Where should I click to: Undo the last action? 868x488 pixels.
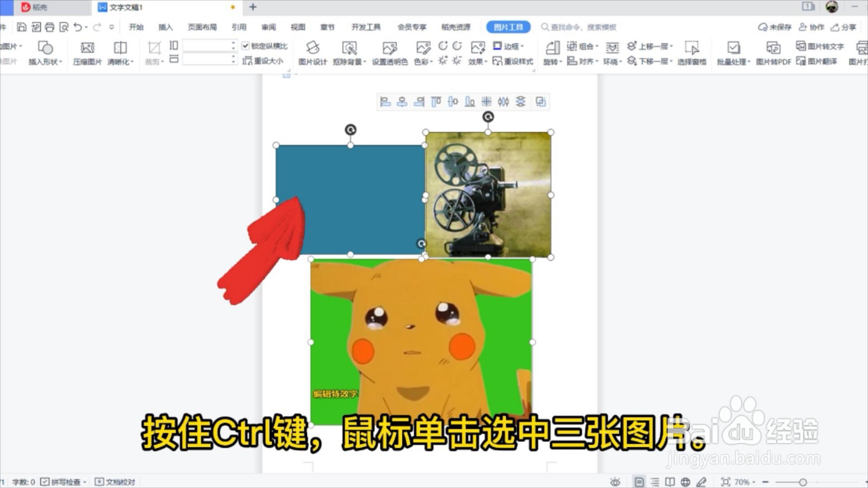pyautogui.click(x=78, y=27)
